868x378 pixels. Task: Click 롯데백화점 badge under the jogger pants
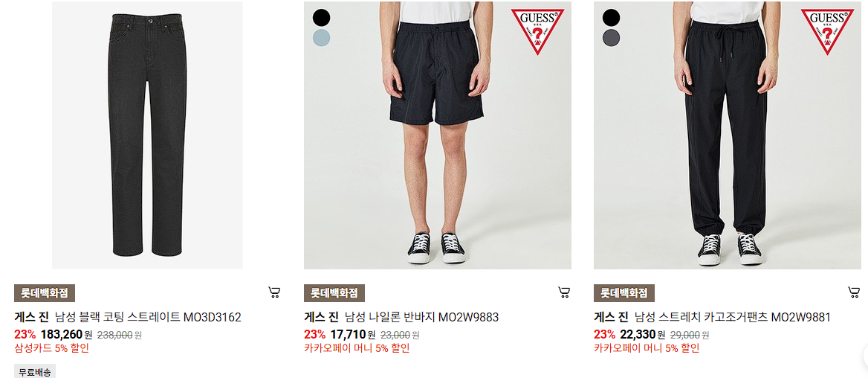coord(624,292)
